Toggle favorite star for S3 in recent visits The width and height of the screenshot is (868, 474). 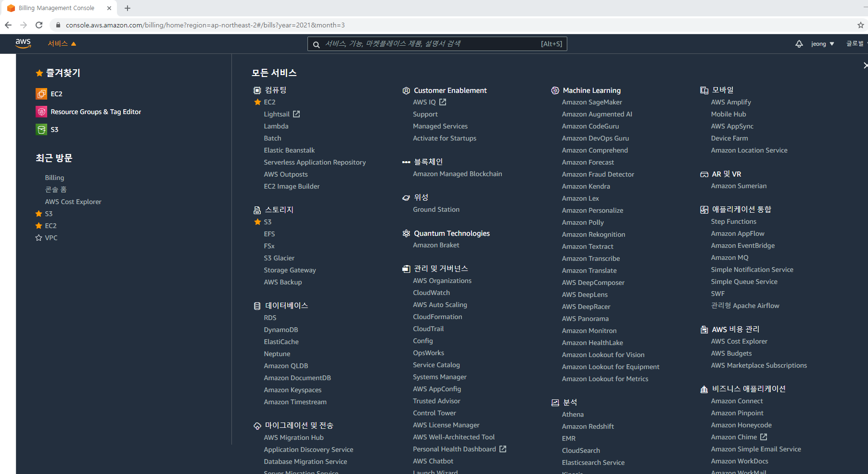tap(38, 214)
